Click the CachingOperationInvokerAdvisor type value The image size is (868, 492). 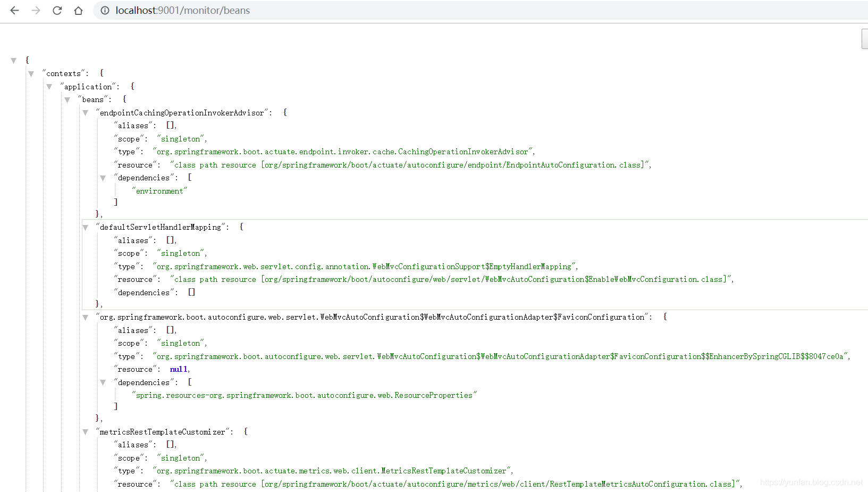(x=343, y=152)
